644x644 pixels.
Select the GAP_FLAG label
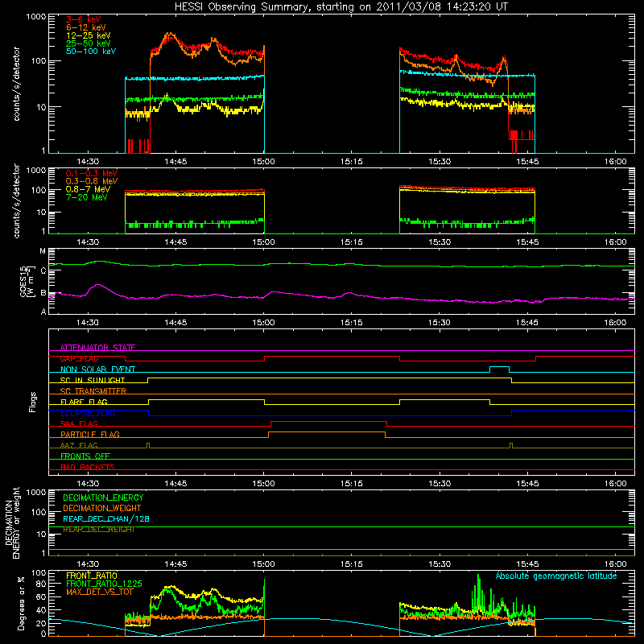[x=79, y=358]
